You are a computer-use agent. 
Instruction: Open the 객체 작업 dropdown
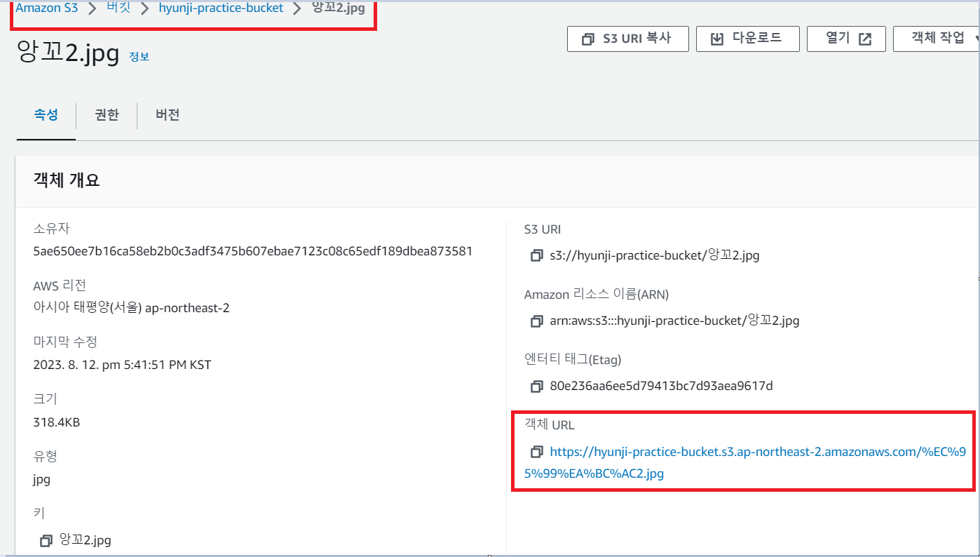[x=937, y=39]
